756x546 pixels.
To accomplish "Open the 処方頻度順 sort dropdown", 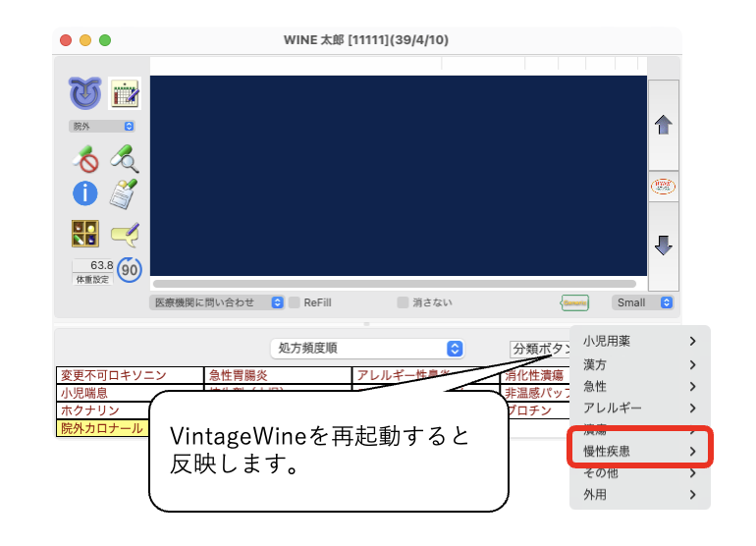I will (367, 349).
